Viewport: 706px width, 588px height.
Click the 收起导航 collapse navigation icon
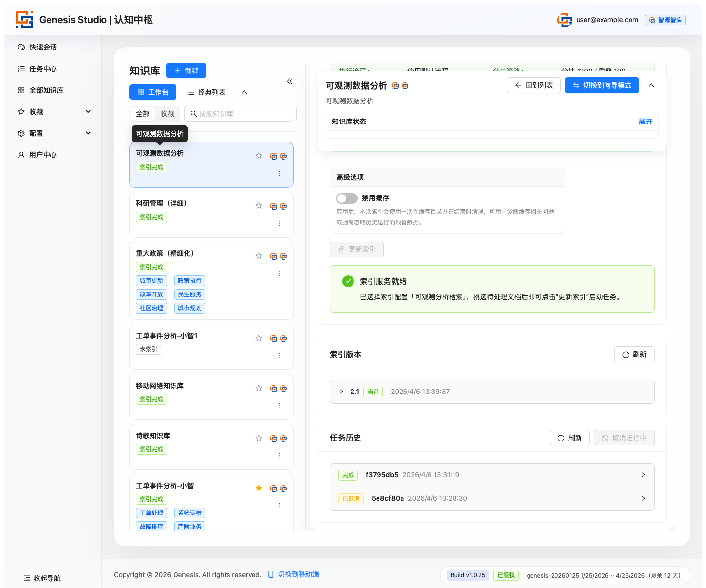point(27,578)
